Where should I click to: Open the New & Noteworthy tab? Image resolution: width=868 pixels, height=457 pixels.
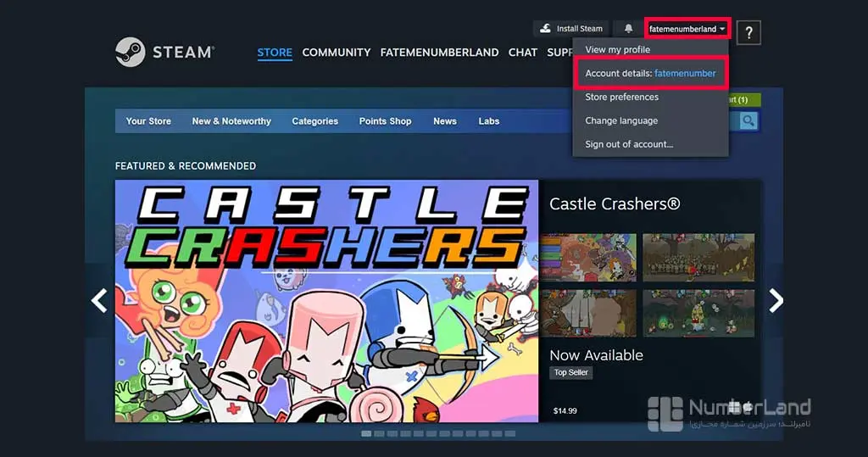click(x=231, y=120)
